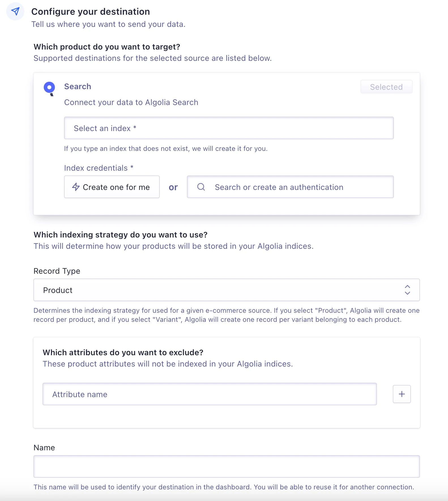Screen dimensions: 448x501
Task: Click the paper plane destination icon
Action: click(15, 11)
